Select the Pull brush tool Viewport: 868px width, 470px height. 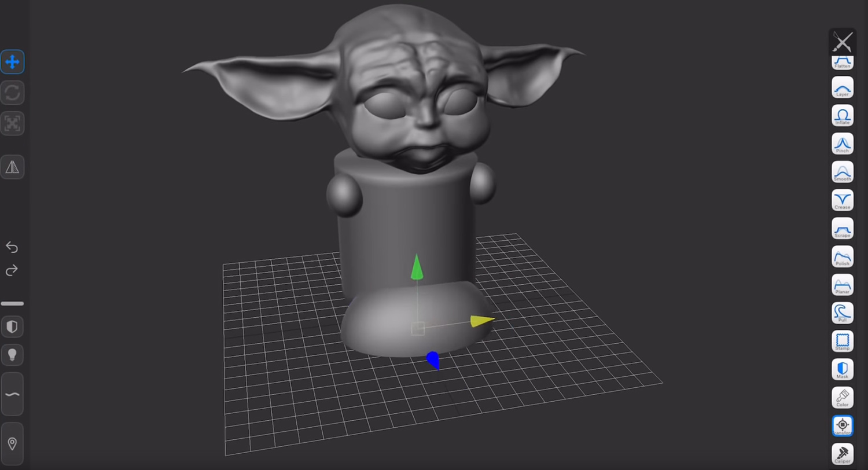click(842, 313)
